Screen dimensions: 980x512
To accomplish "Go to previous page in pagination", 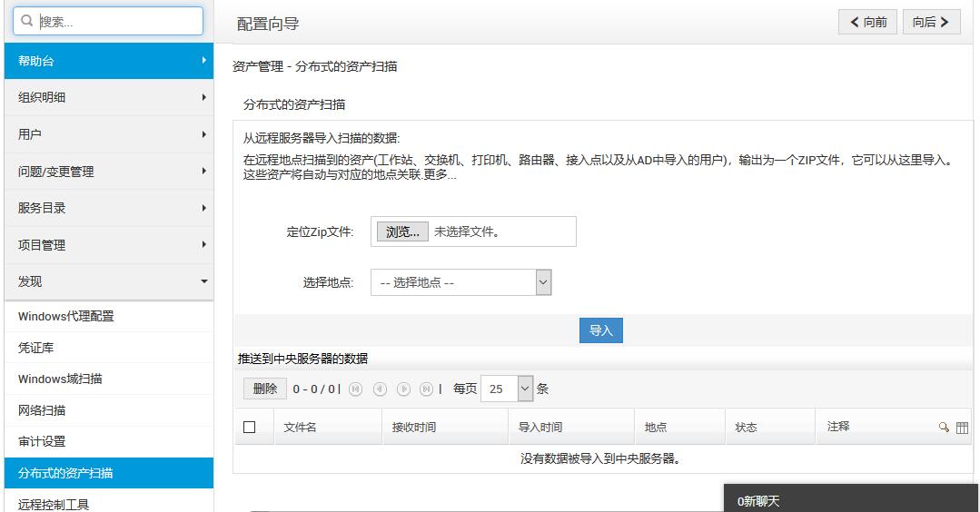I will pos(380,389).
